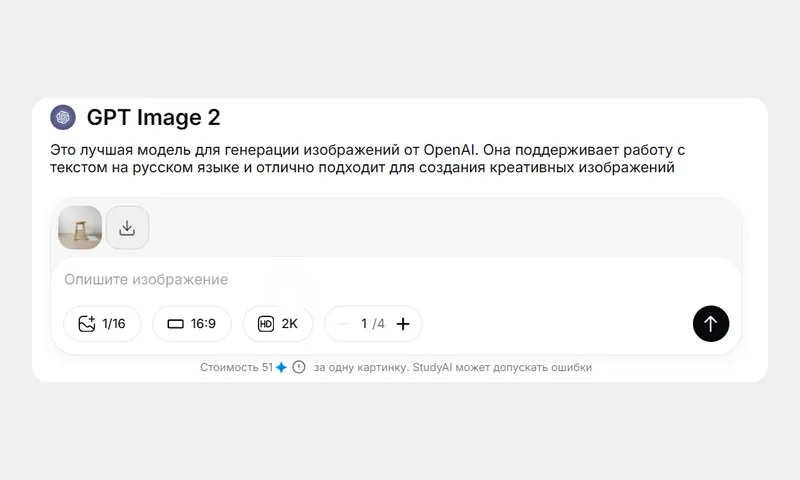Click the cost info exclamation icon
The height and width of the screenshot is (480, 800).
(x=299, y=367)
